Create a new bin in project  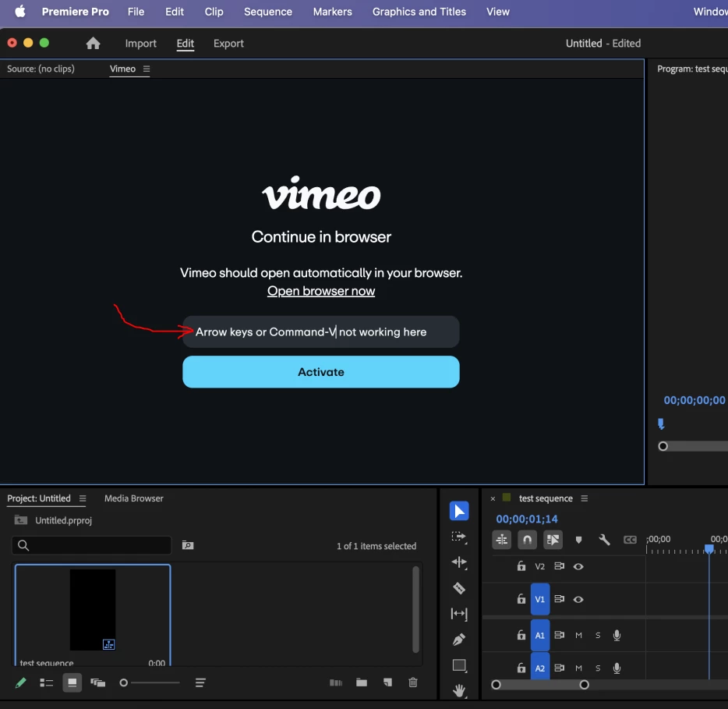[361, 682]
